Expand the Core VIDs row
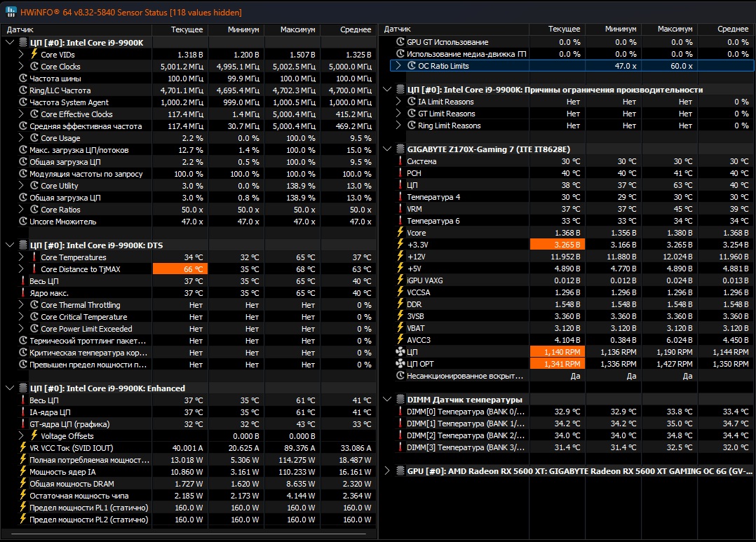This screenshot has height=542, width=756. pos(21,55)
